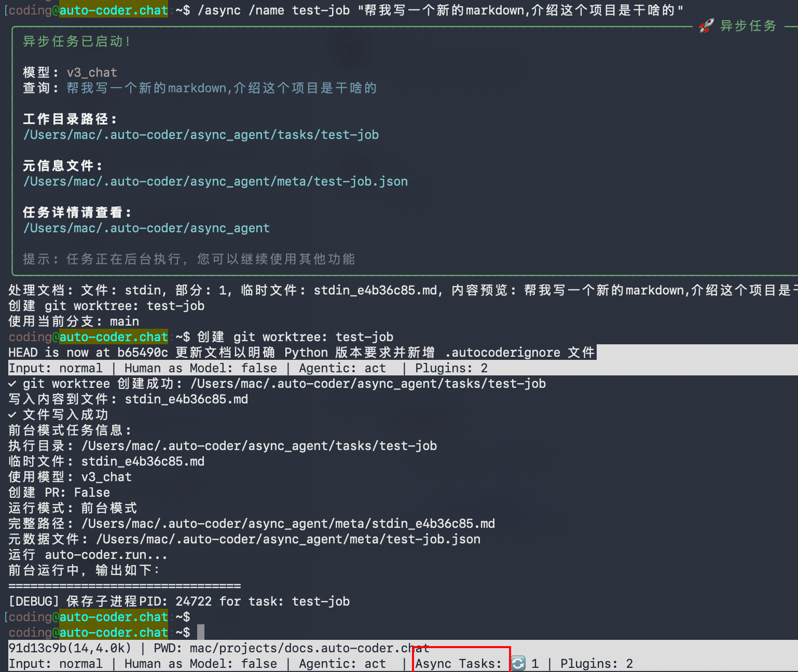Viewport: 798px width, 672px height.
Task: Open the 工作目录路径 tasks/test-job path
Action: click(201, 135)
